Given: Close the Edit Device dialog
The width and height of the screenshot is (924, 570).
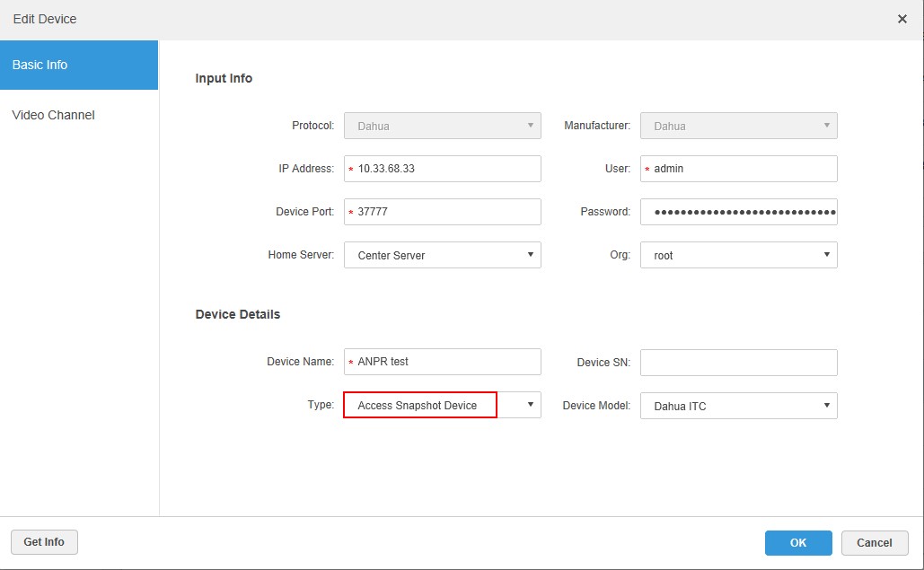Looking at the screenshot, I should pos(902,19).
